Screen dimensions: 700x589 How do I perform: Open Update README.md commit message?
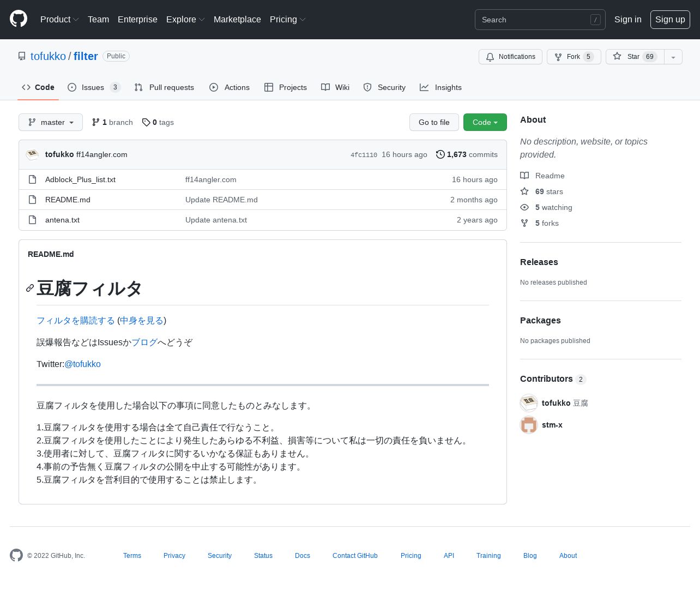coord(221,200)
